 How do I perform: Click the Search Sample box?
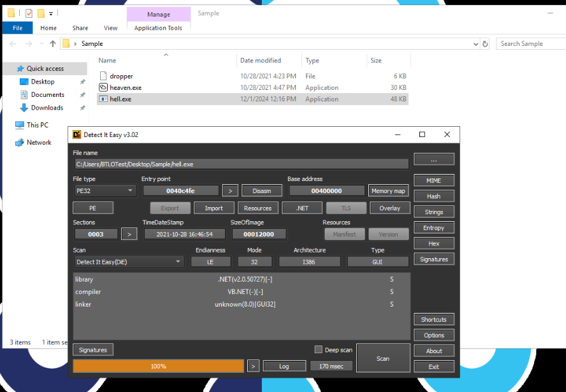530,44
